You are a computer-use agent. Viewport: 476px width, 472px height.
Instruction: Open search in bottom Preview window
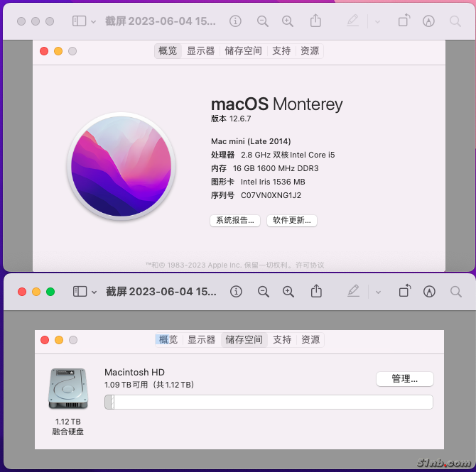click(456, 292)
